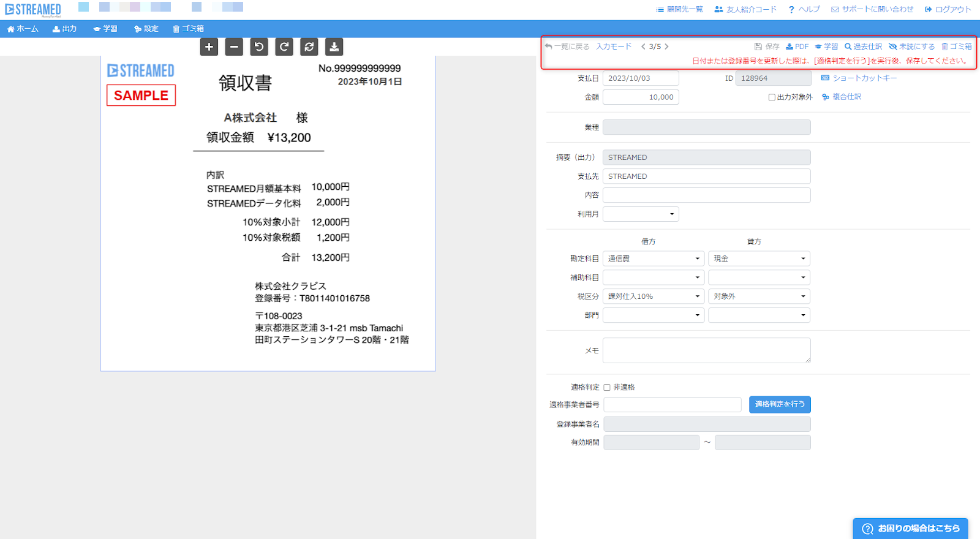This screenshot has width=980, height=539.
Task: Click the 内容 field
Action: tap(707, 195)
